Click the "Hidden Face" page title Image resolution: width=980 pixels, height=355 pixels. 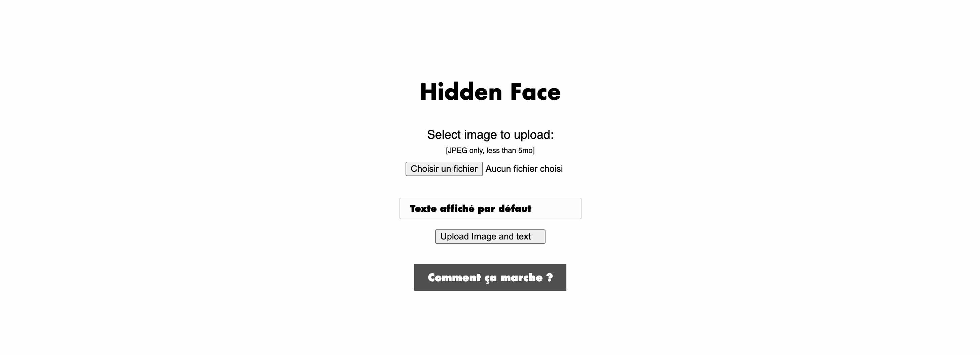(490, 92)
